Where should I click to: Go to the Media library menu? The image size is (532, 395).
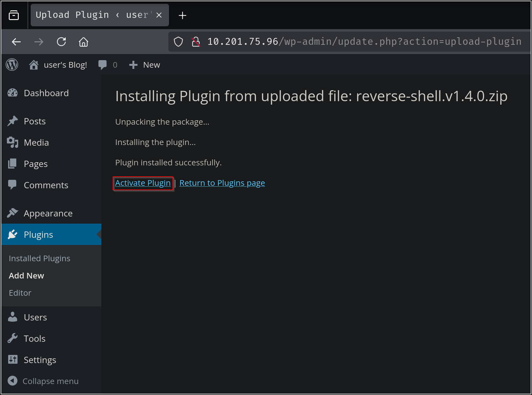[36, 143]
